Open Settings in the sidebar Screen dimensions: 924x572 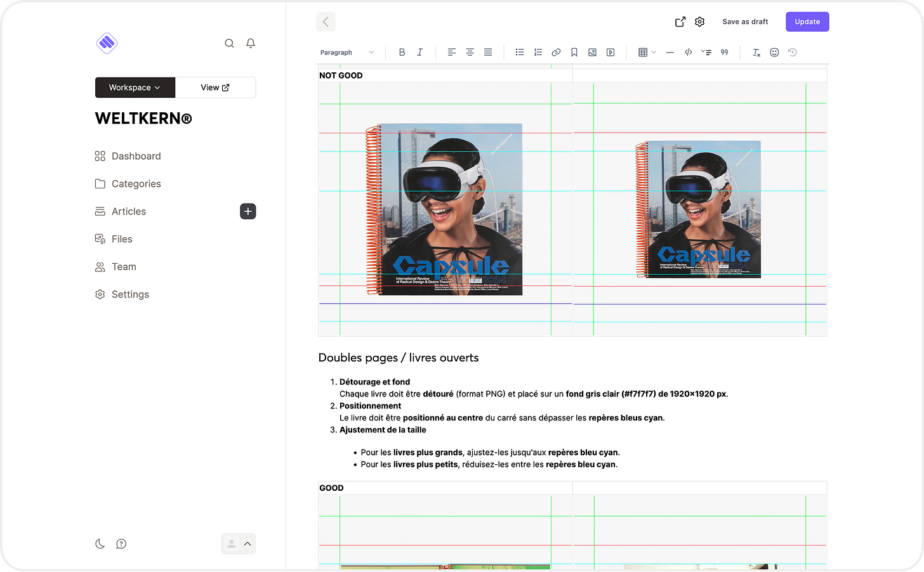click(x=122, y=294)
